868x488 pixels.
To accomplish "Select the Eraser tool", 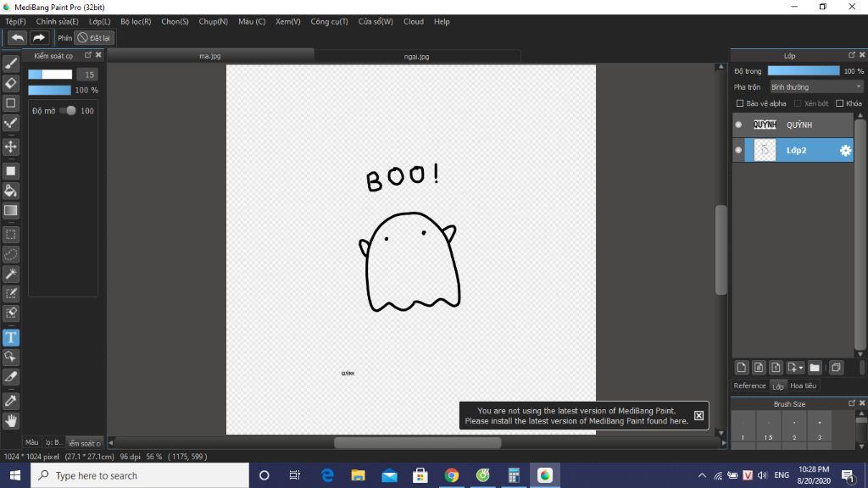I will point(10,84).
